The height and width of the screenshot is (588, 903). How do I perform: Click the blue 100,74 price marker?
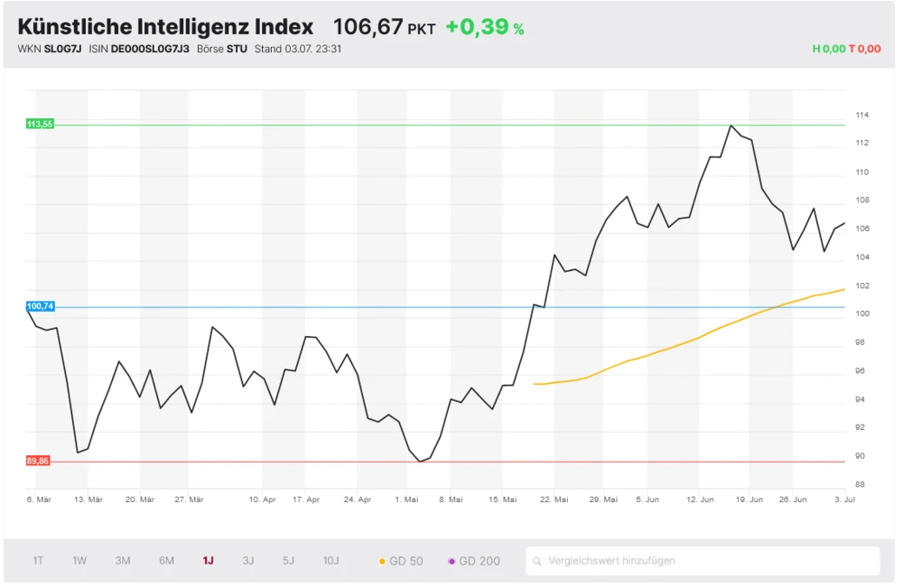[41, 307]
